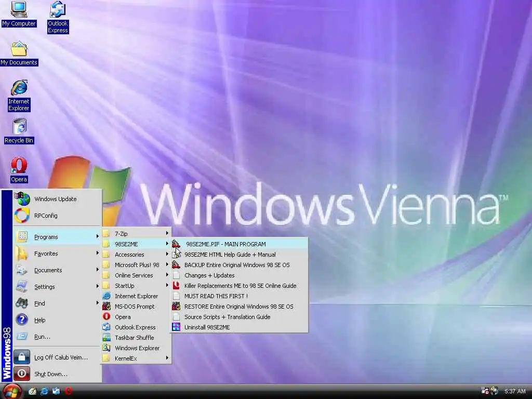Click the Uninstall 98SE2ME icon
The height and width of the screenshot is (399, 532).
pyautogui.click(x=176, y=327)
